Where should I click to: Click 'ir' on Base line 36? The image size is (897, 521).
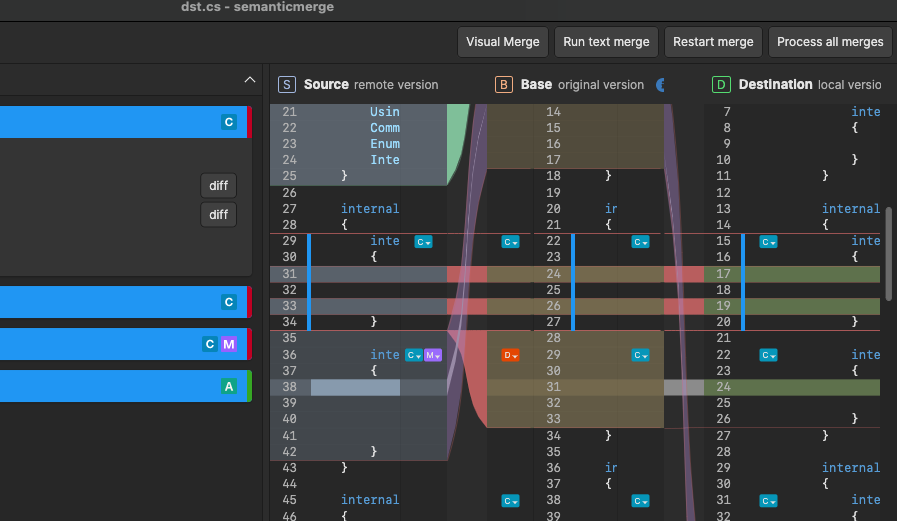(x=611, y=468)
